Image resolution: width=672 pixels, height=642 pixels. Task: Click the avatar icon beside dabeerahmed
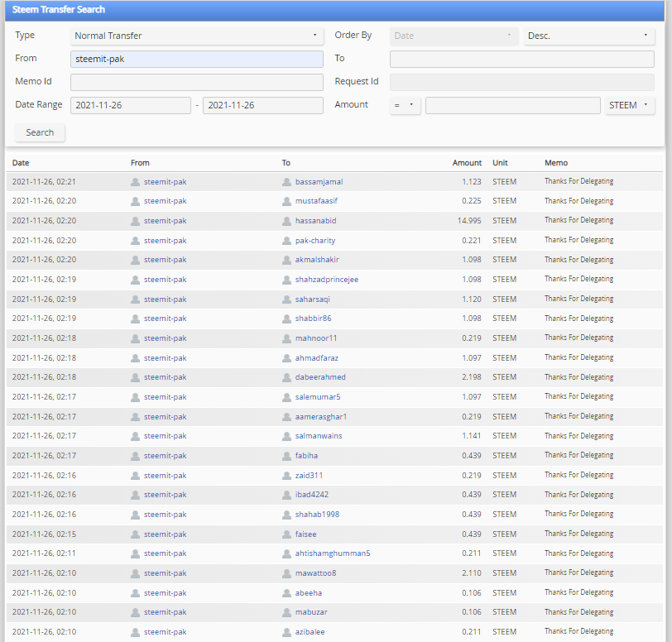pos(286,377)
